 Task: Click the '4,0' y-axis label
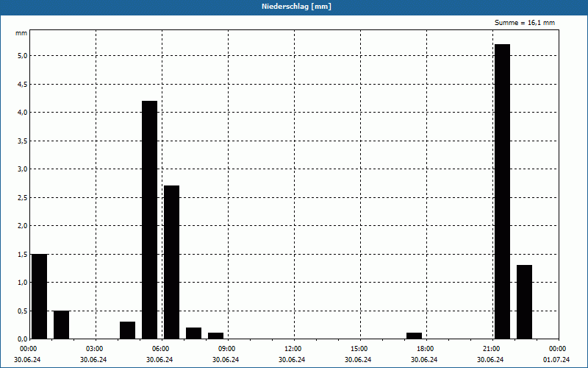coord(23,113)
